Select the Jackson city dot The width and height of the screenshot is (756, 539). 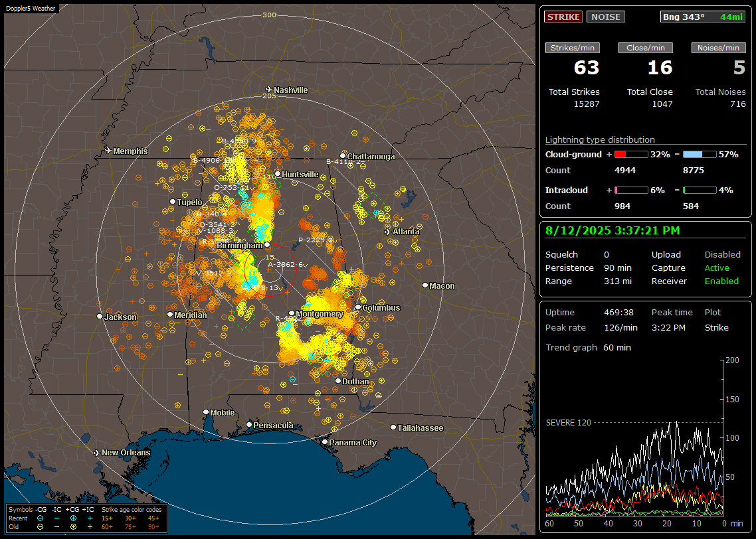click(100, 317)
